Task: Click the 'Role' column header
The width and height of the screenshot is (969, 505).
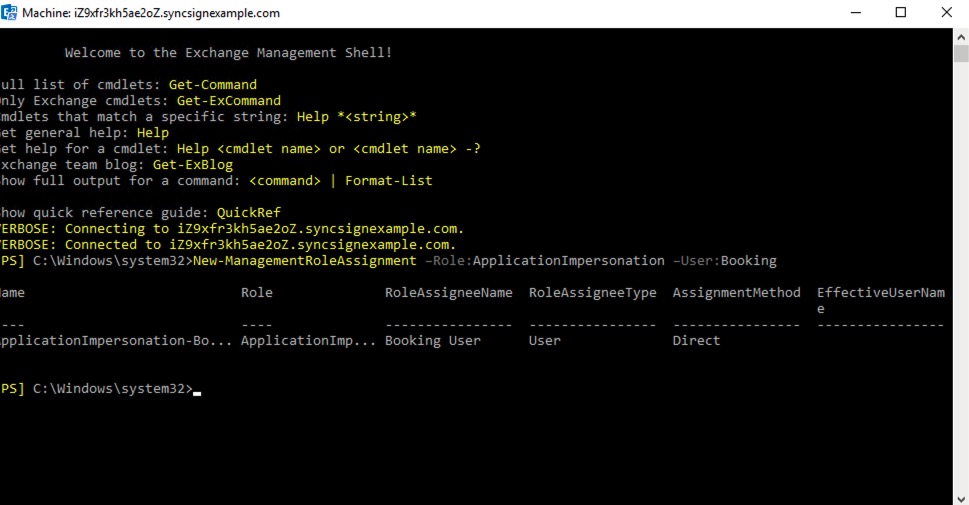Action: pyautogui.click(x=256, y=293)
